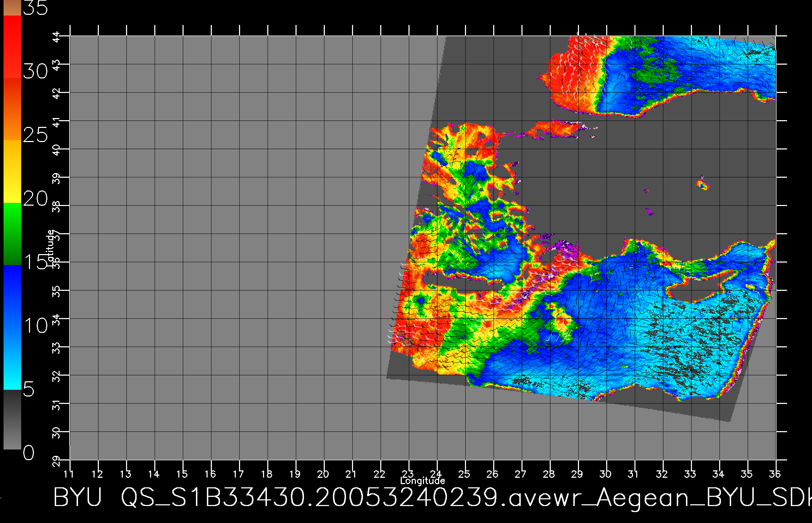812x523 pixels.
Task: Click longitude tick label 22
Action: point(380,474)
